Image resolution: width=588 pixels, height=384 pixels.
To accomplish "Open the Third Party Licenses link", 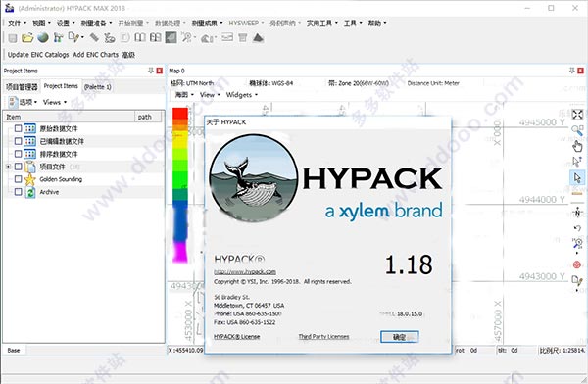I will pyautogui.click(x=323, y=337).
